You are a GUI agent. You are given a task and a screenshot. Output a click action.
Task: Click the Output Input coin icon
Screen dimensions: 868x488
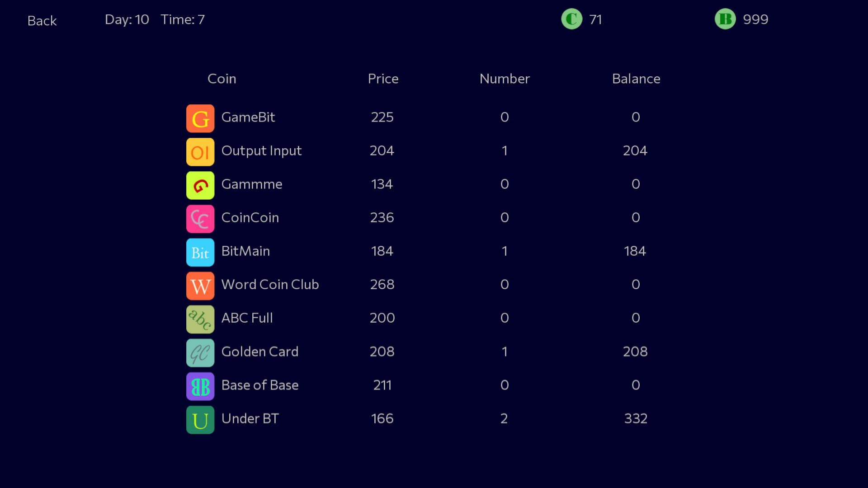pos(200,151)
